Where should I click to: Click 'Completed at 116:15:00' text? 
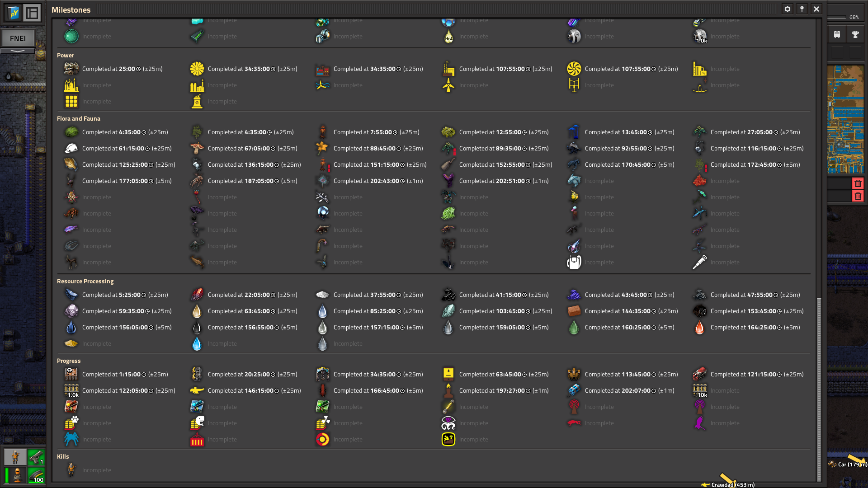point(743,148)
